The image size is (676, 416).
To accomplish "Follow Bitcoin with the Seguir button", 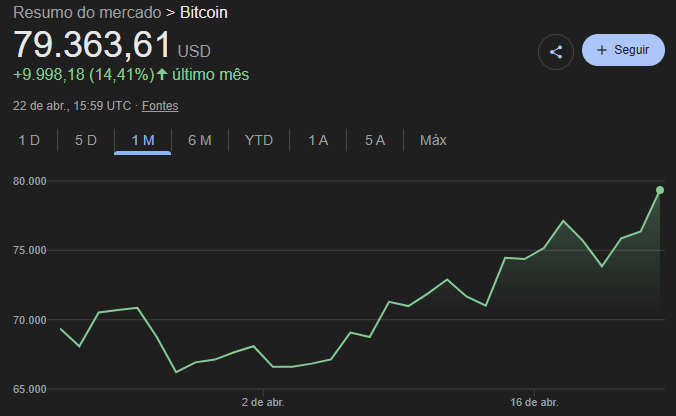I will (x=623, y=50).
